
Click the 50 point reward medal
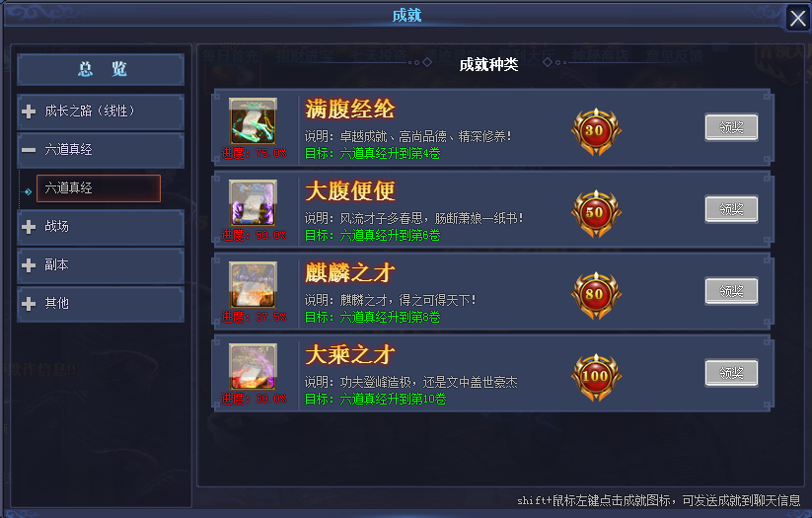596,213
